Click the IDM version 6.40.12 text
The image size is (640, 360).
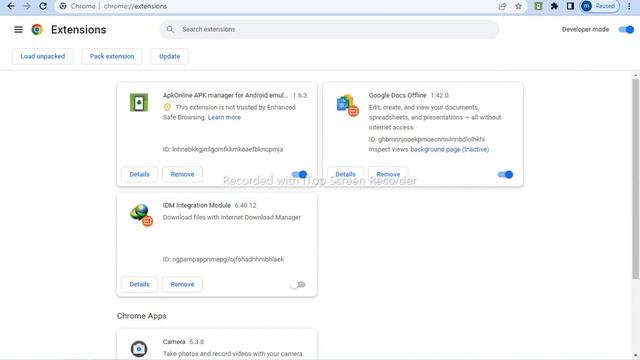click(245, 205)
